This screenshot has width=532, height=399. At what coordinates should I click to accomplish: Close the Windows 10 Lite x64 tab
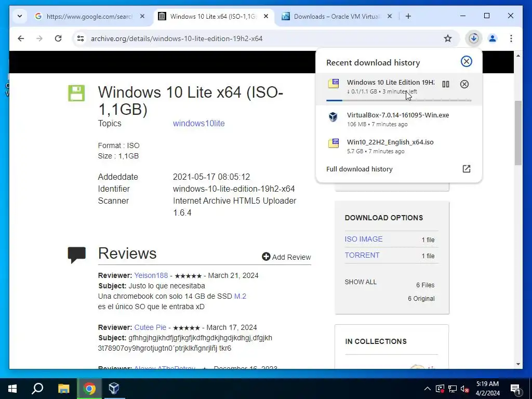[267, 16]
